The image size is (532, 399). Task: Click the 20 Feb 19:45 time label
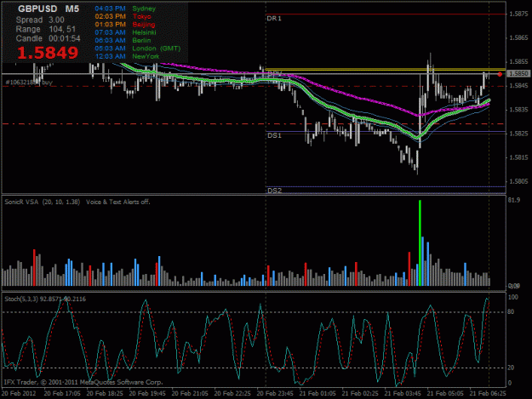tap(147, 394)
